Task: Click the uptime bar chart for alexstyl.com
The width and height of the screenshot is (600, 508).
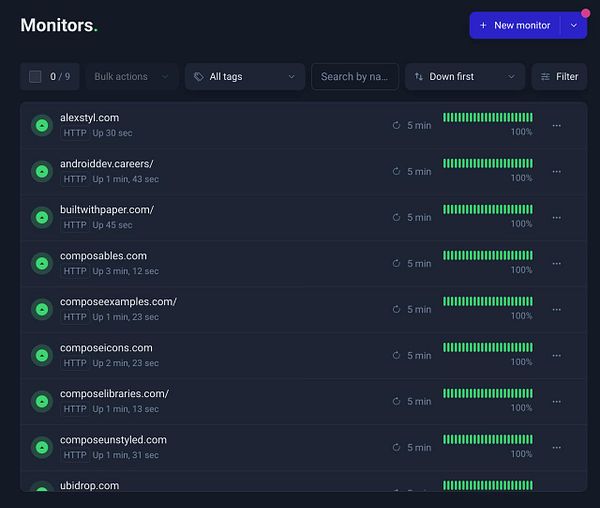Action: tap(488, 117)
